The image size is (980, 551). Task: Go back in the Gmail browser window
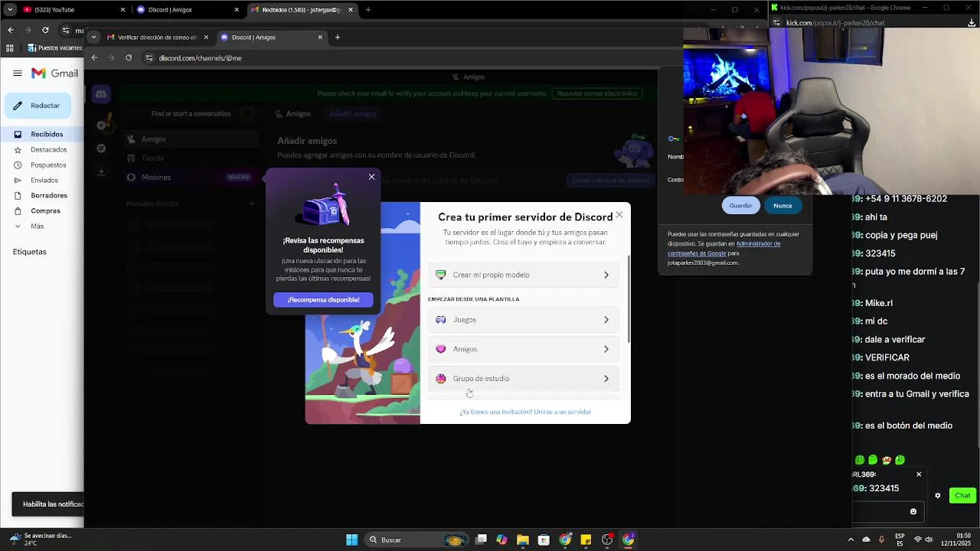[10, 30]
